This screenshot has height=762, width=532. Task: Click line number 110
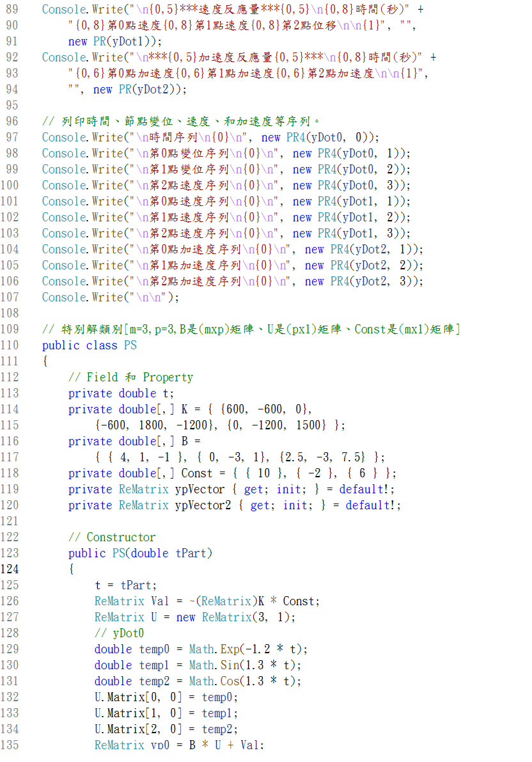[x=10, y=345]
